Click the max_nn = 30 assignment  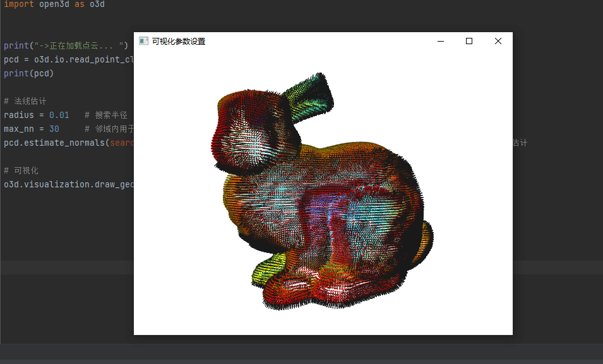(x=32, y=129)
